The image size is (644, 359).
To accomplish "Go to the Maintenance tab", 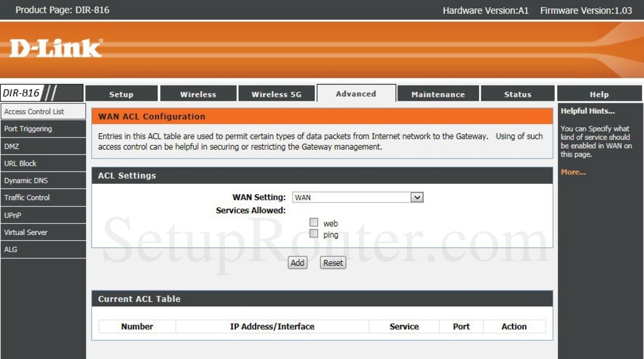I will tap(438, 94).
